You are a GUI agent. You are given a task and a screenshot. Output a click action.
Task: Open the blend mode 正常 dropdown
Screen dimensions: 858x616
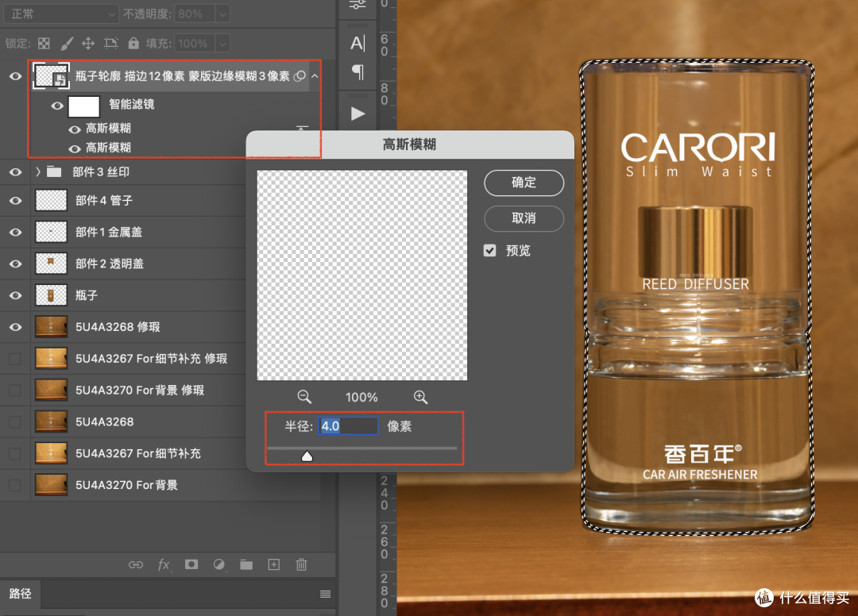[60, 13]
